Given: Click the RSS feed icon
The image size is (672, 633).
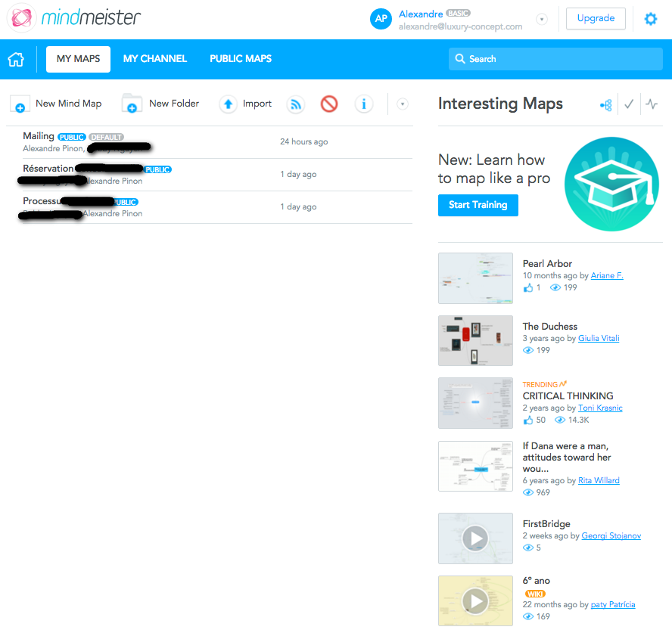Looking at the screenshot, I should coord(296,104).
